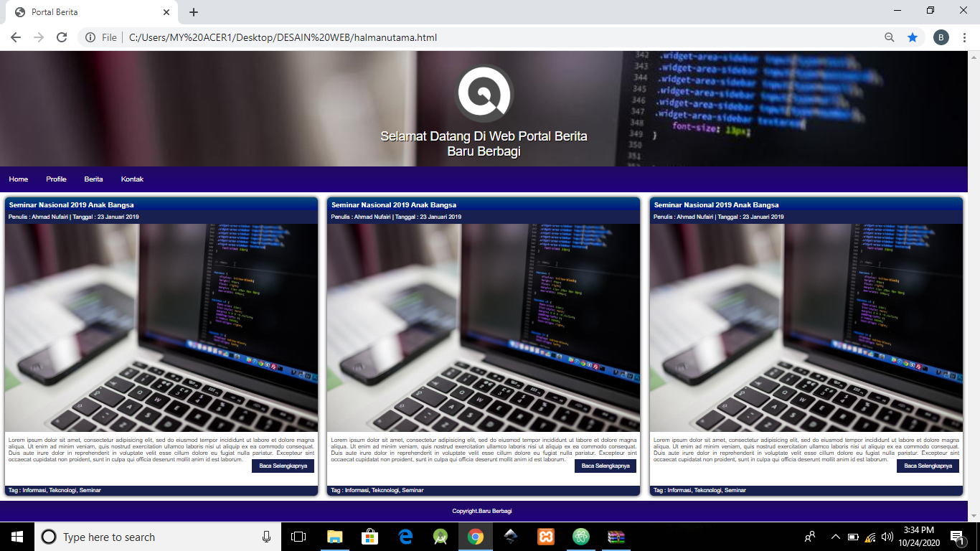Screen dimensions: 980x551
Task: Open Action Center notifications
Action: point(957,537)
